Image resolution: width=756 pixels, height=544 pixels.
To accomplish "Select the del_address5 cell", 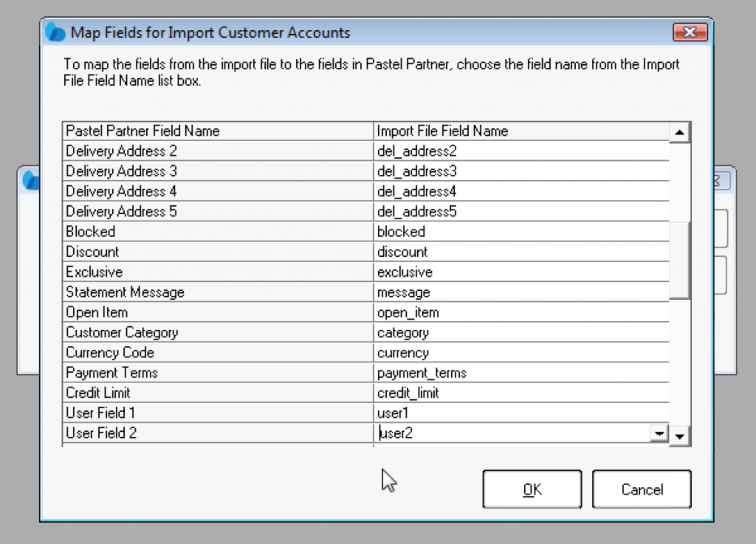I will (521, 212).
